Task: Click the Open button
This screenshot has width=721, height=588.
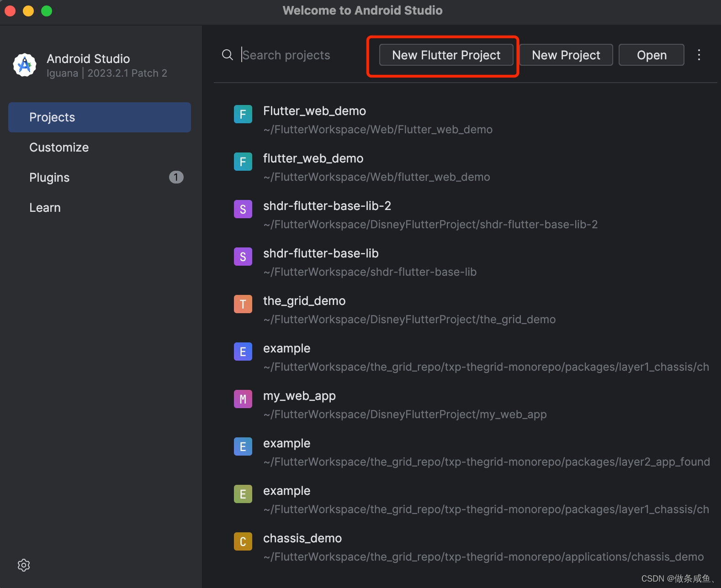Action: pos(652,55)
